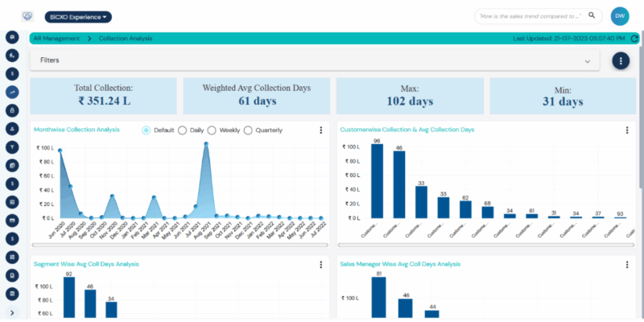Open the DW user profile avatar
The image size is (644, 322).
620,15
